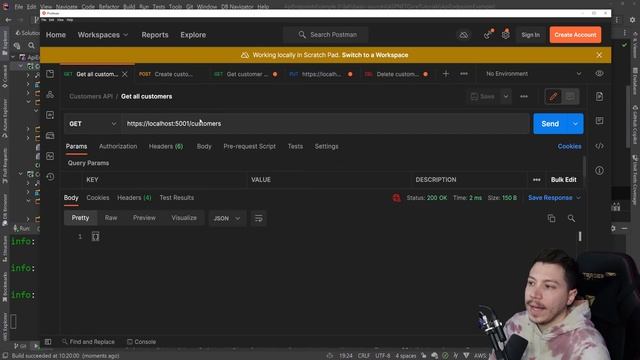The height and width of the screenshot is (360, 640).
Task: Select the Preview response view
Action: point(144,218)
